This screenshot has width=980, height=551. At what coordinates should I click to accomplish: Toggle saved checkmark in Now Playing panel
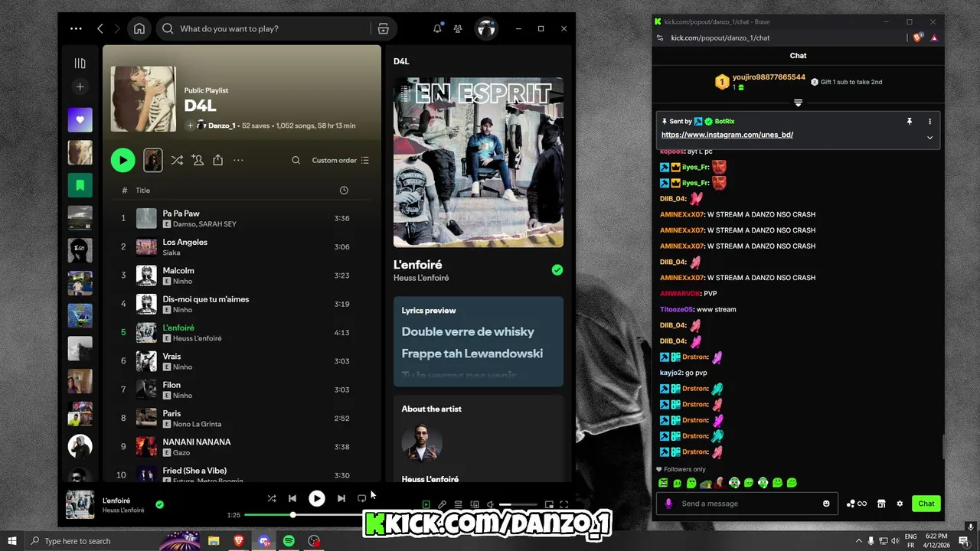pos(557,269)
